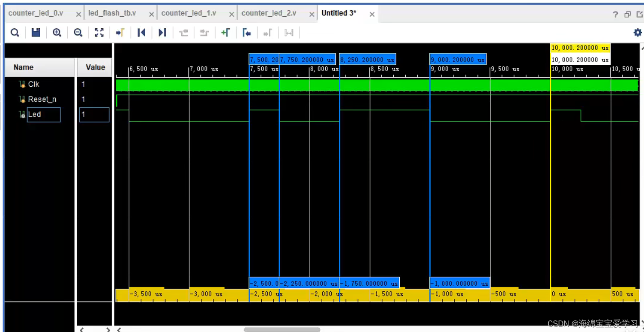Viewport: 644px width, 332px height.
Task: Select the Clk signal name
Action: 33,84
